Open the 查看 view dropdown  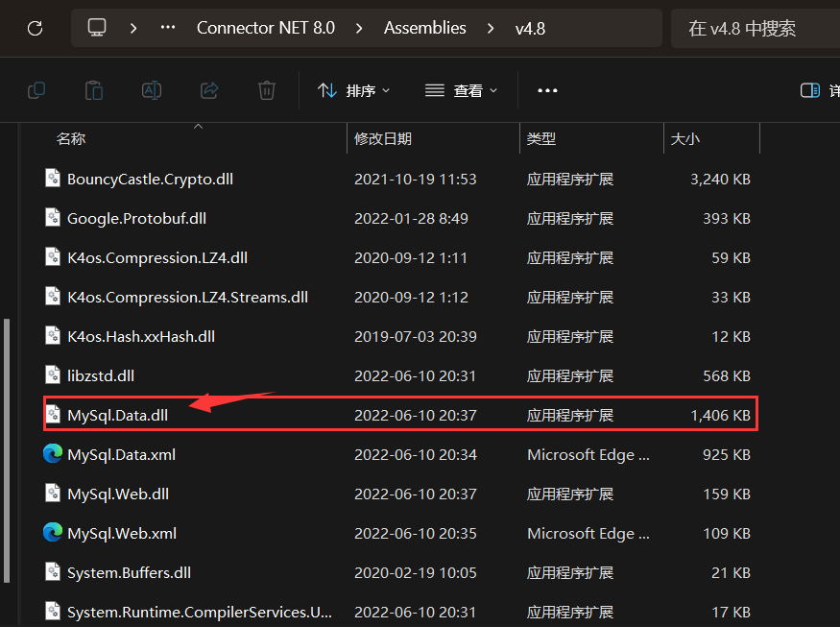coord(461,90)
